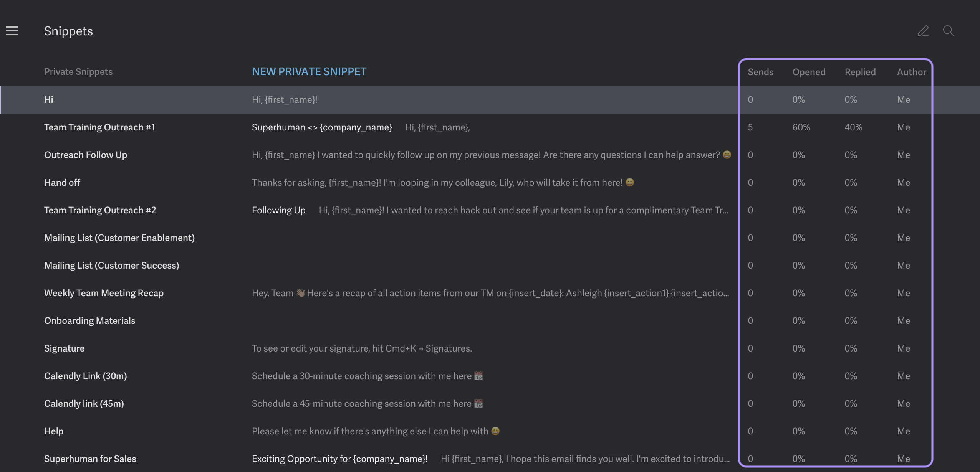Select Mailing List (Customer Enablement) snippet
Image resolution: width=980 pixels, height=472 pixels.
coord(119,238)
